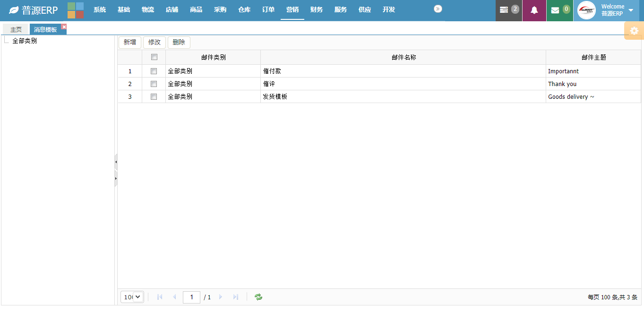Open the 供应 menu
644x313 pixels.
pos(365,10)
